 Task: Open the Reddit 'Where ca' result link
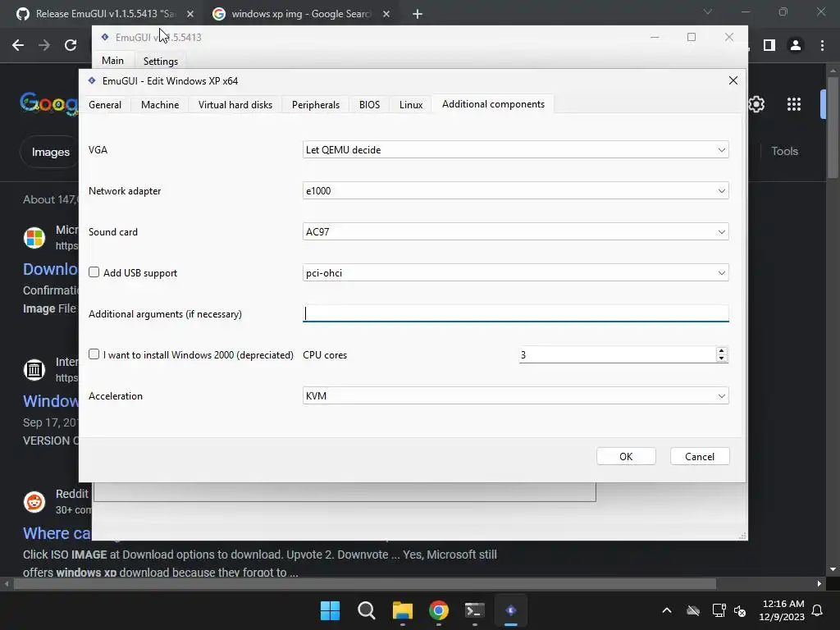coord(57,533)
